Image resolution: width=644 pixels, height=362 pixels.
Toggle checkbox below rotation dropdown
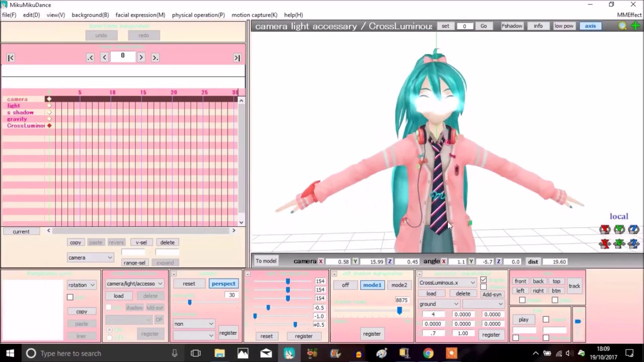[x=70, y=297]
